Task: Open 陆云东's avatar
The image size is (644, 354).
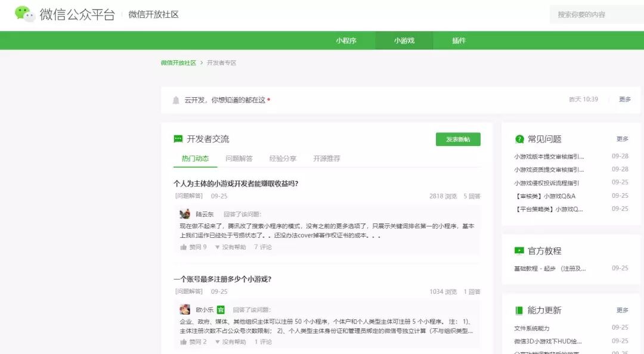Action: point(185,214)
